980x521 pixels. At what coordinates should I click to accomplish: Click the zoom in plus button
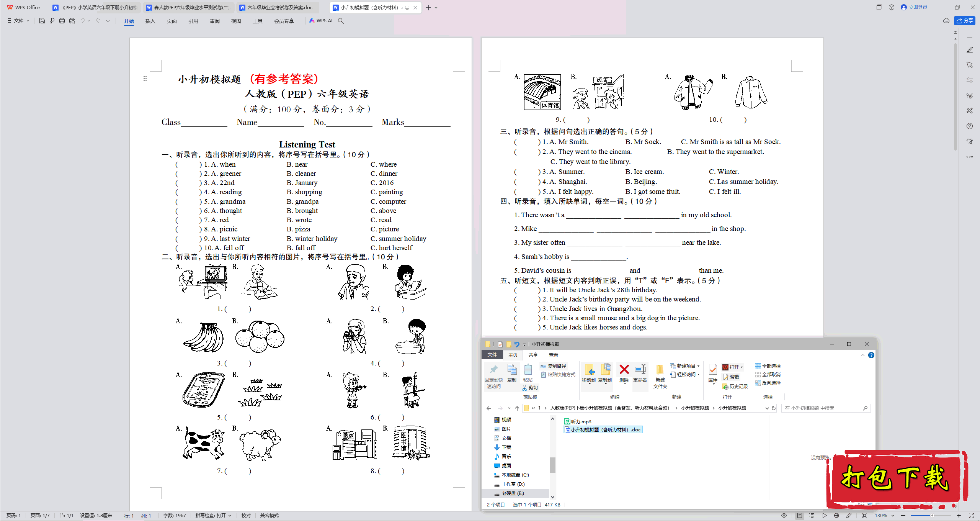[959, 516]
